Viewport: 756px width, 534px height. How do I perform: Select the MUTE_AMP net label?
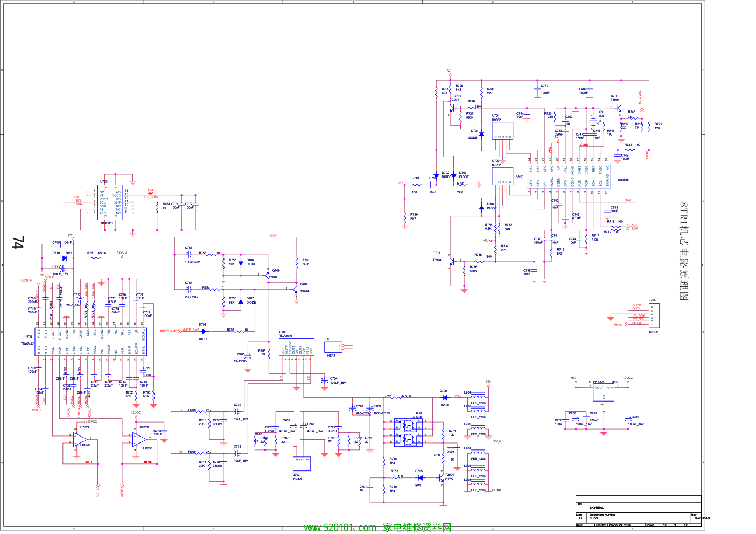(x=191, y=330)
